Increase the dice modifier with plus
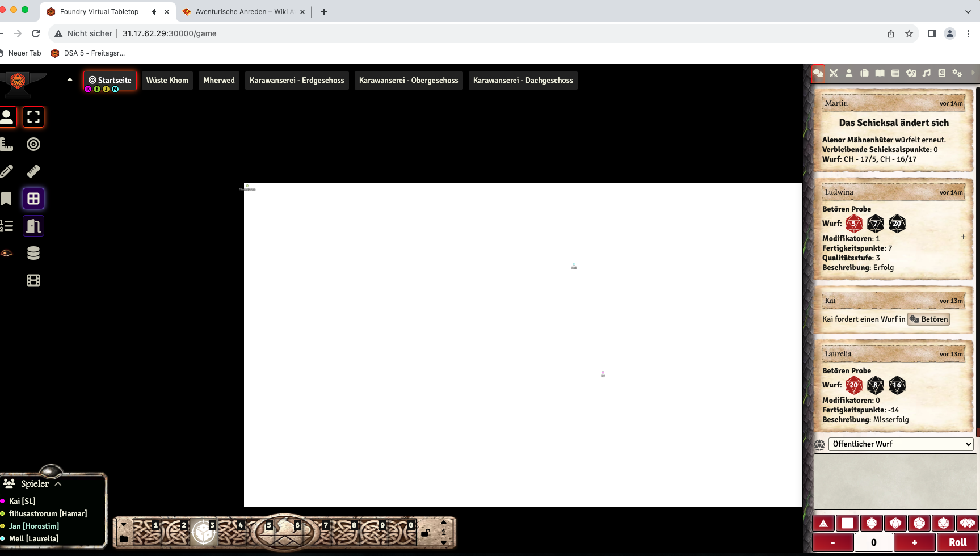 (x=914, y=542)
